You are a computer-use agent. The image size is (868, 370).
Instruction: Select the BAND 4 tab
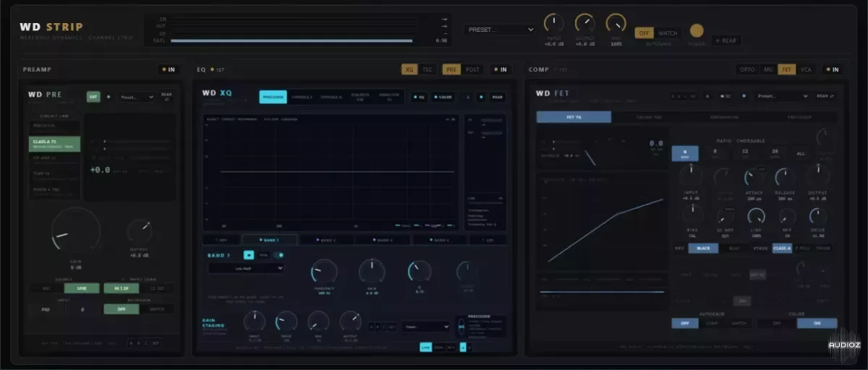pos(440,239)
